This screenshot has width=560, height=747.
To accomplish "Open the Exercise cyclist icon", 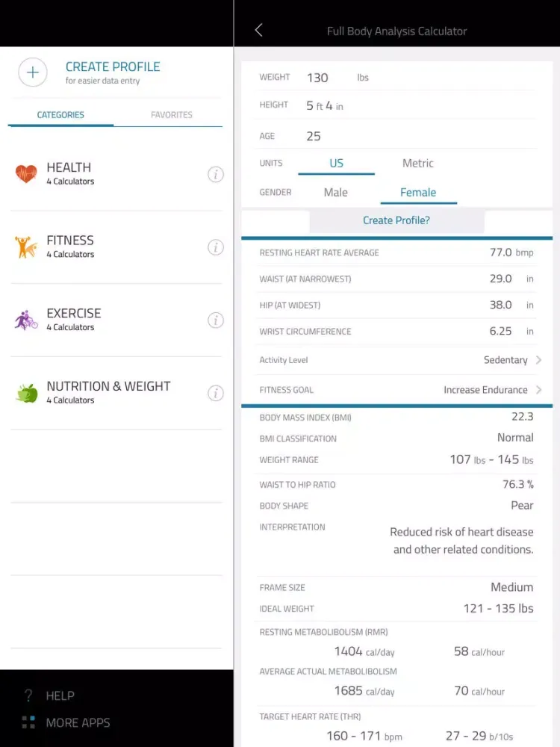I will click(26, 320).
